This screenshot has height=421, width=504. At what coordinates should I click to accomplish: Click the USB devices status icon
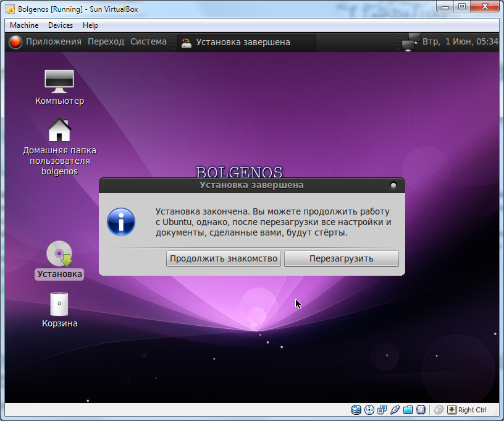[395, 410]
